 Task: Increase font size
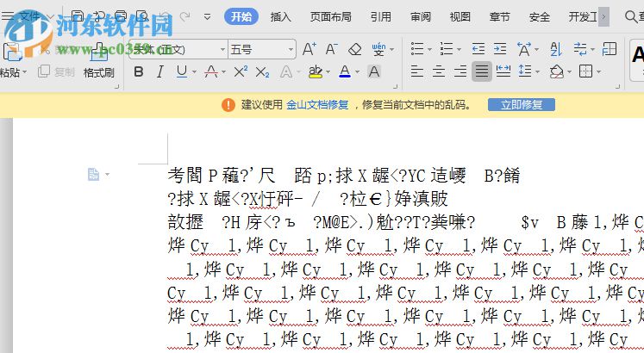click(309, 49)
